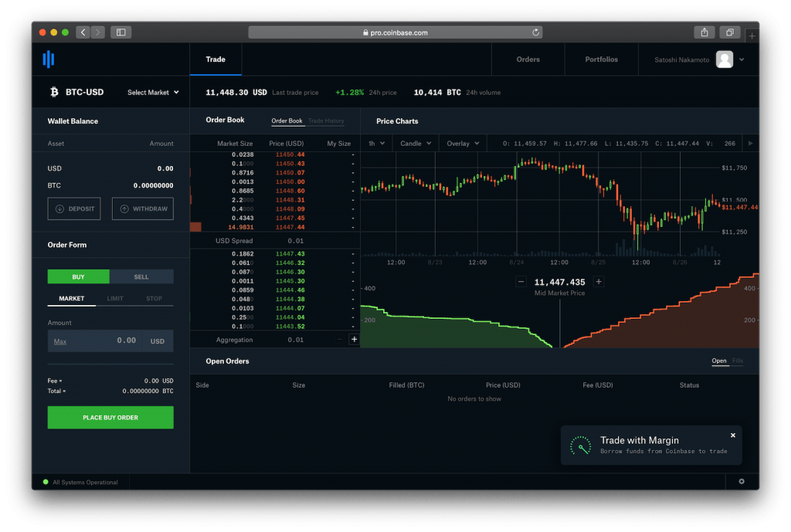Screen dimensions: 791x532
Task: Switch order type to STOP
Action: tap(154, 298)
